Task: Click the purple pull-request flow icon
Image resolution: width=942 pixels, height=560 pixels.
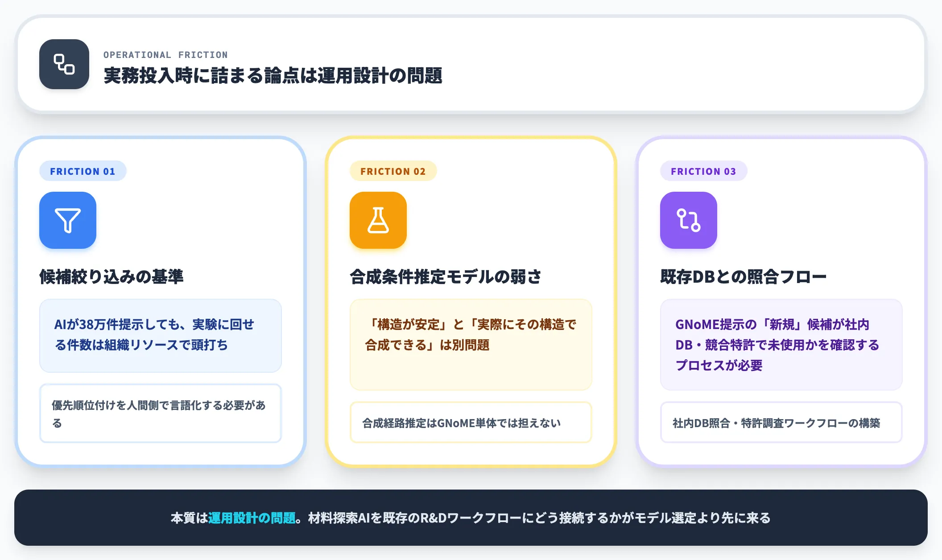Action: 689,220
